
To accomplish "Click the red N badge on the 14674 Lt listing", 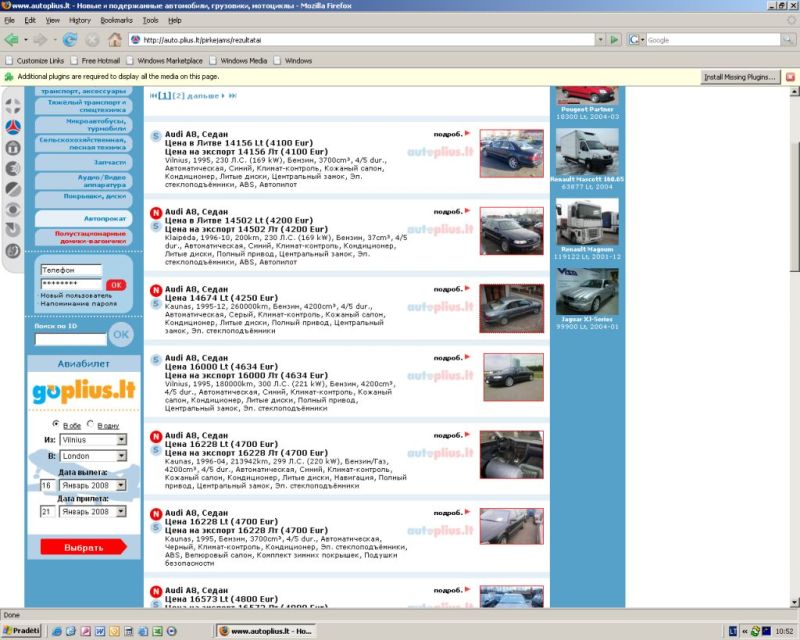I will (x=156, y=290).
